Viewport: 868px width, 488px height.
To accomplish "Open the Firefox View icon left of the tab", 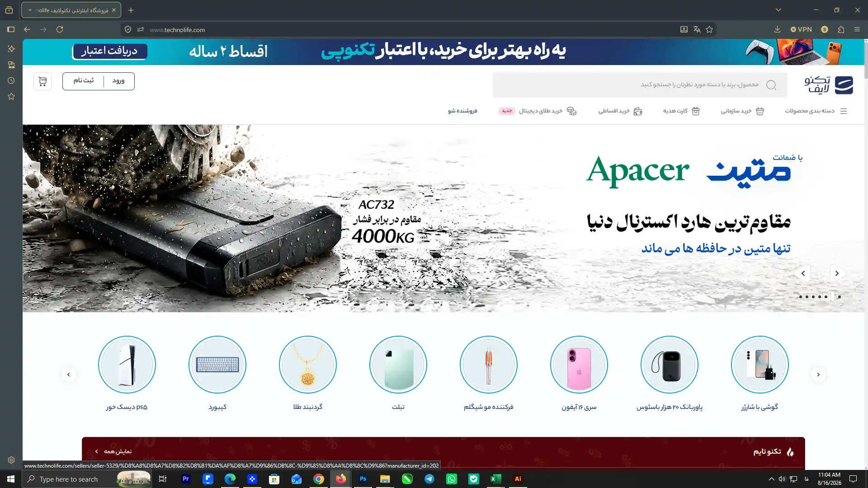I will tap(9, 10).
